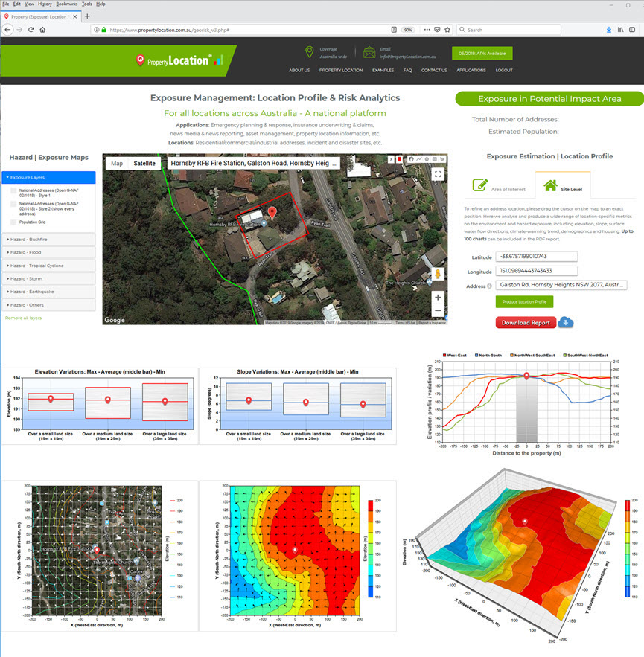The height and width of the screenshot is (657, 644).
Task: Switch to the Site Level tab
Action: point(563,185)
